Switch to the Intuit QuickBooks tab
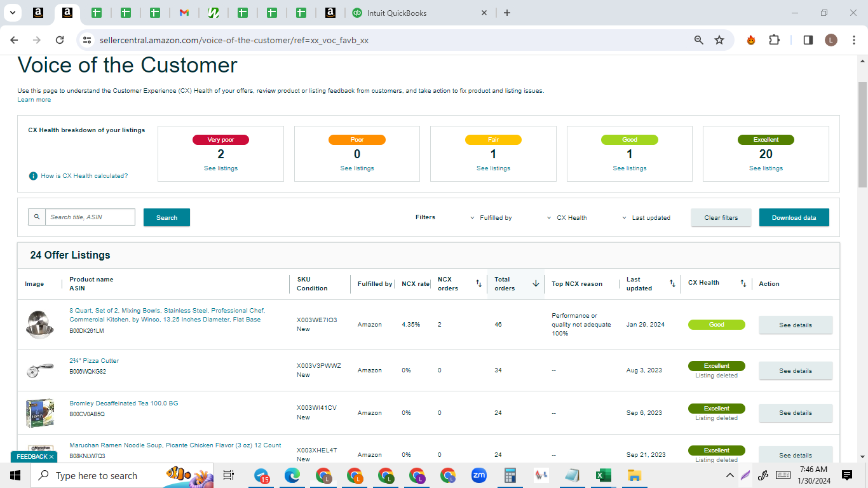 (x=419, y=13)
